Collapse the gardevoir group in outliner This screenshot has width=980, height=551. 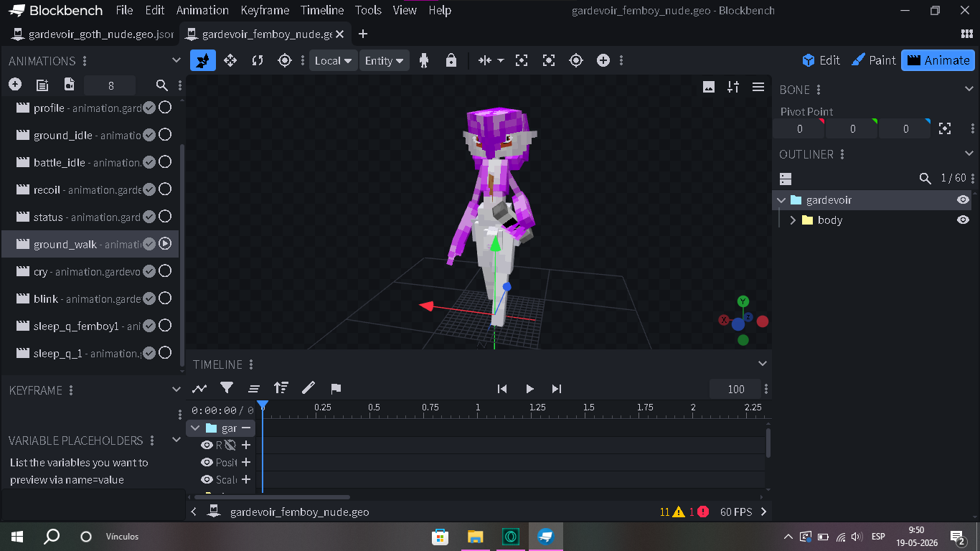[781, 200]
